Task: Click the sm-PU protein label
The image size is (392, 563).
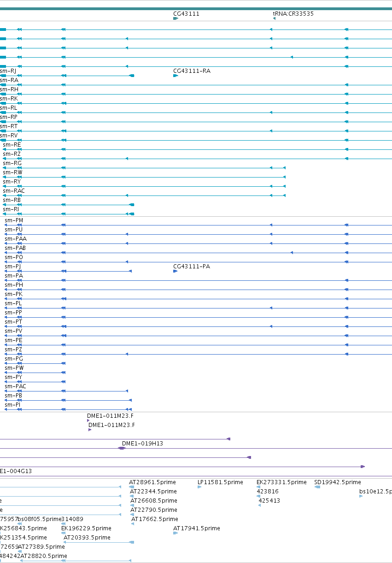Action: pyautogui.click(x=14, y=230)
